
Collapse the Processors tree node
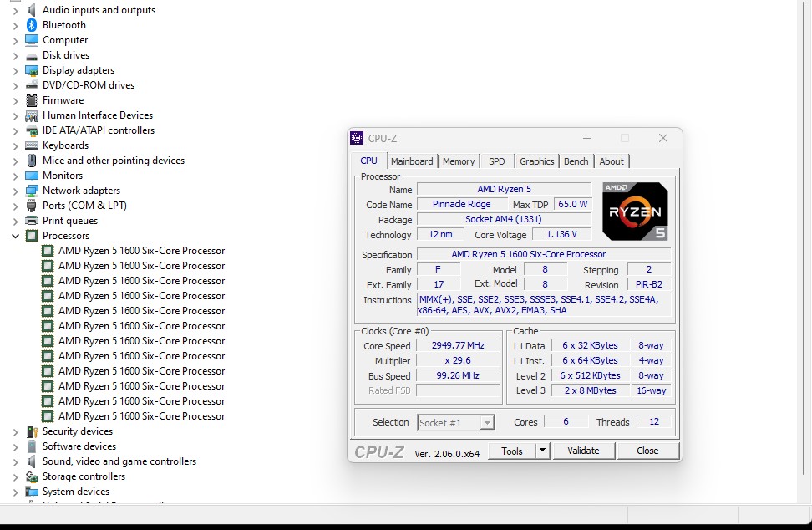[15, 237]
